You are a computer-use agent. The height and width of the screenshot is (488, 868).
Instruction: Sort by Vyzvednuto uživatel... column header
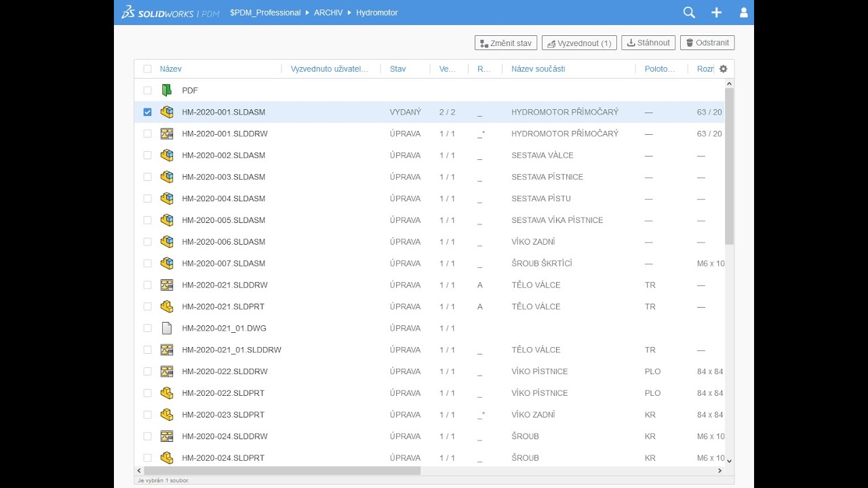pyautogui.click(x=330, y=68)
